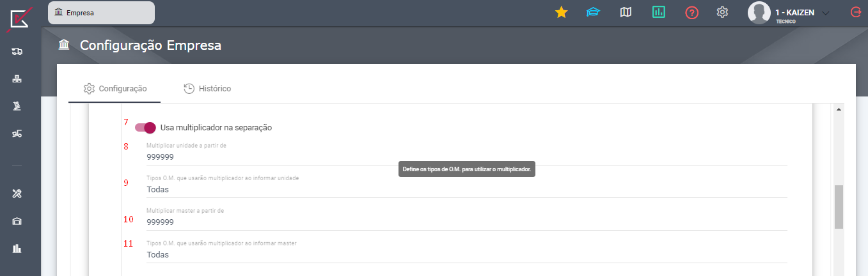Screen dimensions: 868x276
Task: Open the settings gear in top bar
Action: coord(723,12)
